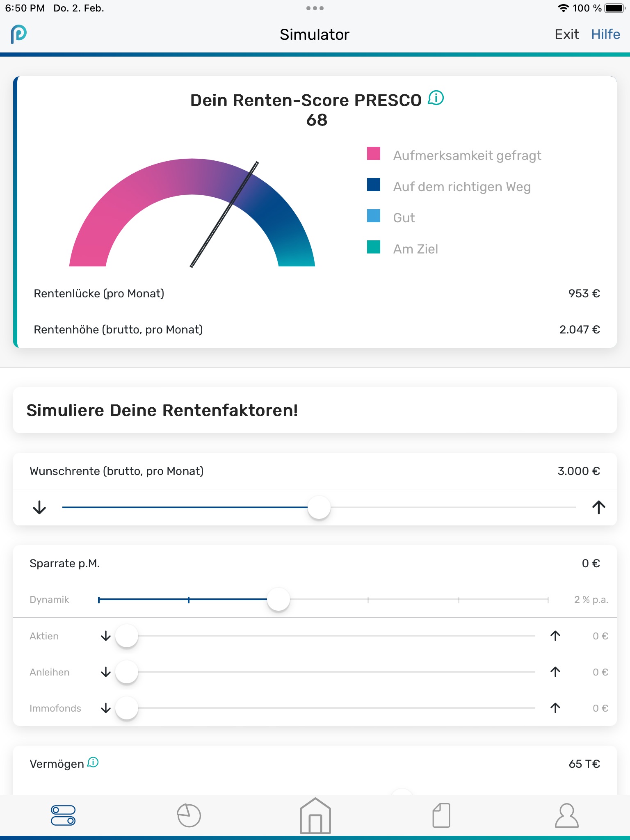Open the profile tab
The width and height of the screenshot is (630, 840).
coord(567,815)
